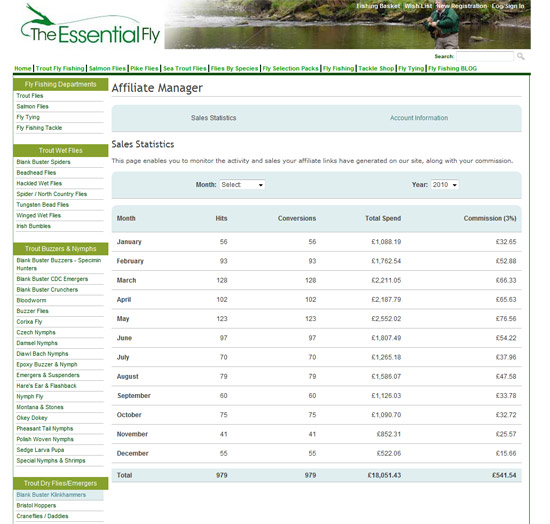Image resolution: width=550 pixels, height=524 pixels.
Task: Open Craneflies / Daddies link
Action: coord(42,516)
